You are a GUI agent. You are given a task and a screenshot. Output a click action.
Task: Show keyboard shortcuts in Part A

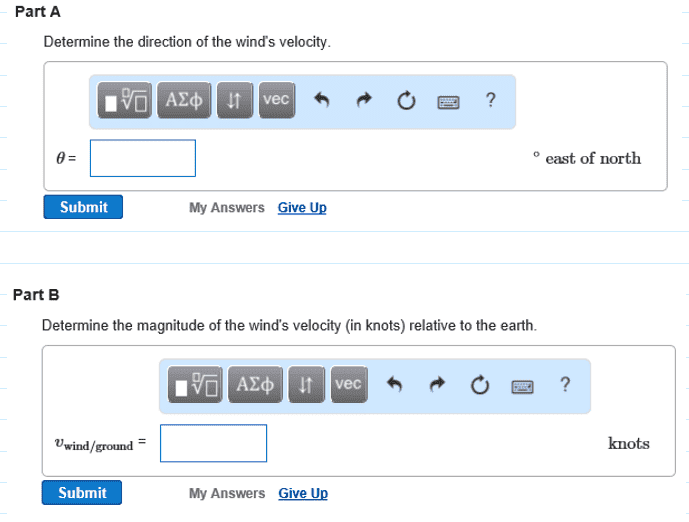click(449, 102)
